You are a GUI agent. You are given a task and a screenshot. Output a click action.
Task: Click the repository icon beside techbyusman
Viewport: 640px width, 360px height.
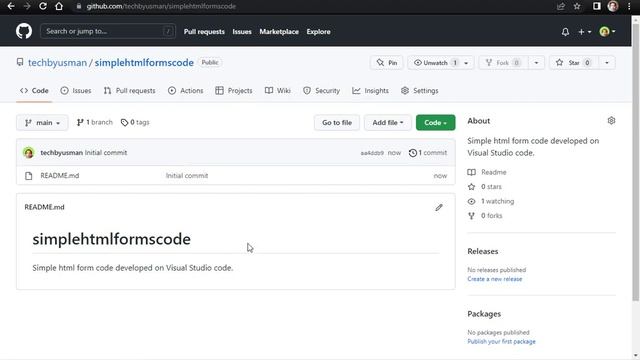[x=20, y=62]
